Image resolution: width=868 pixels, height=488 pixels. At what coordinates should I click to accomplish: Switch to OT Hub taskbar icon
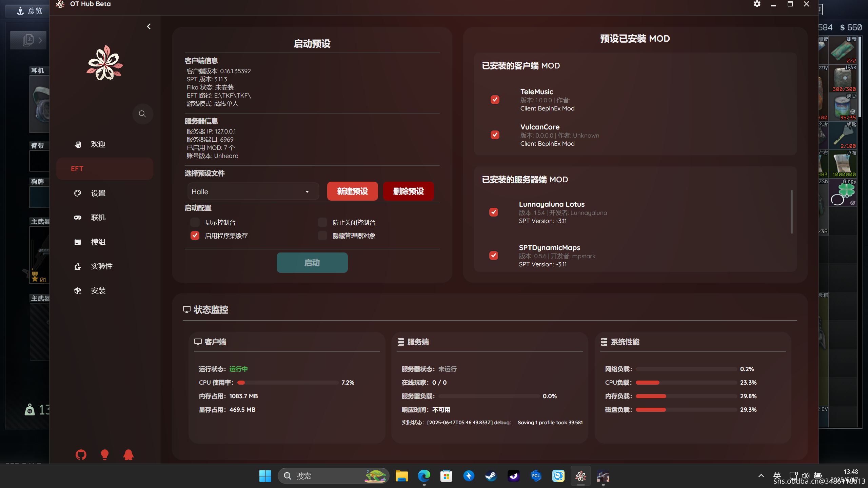[580, 476]
